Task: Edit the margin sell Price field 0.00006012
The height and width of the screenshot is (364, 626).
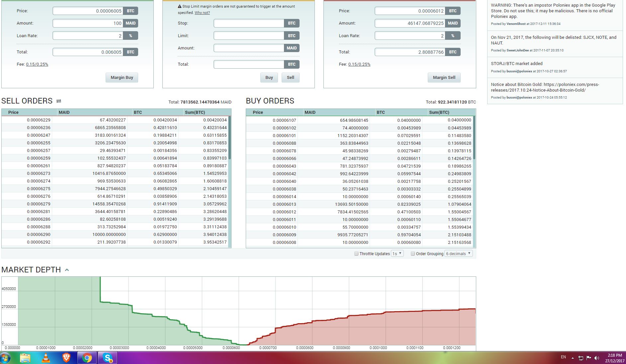Action: 410,11
